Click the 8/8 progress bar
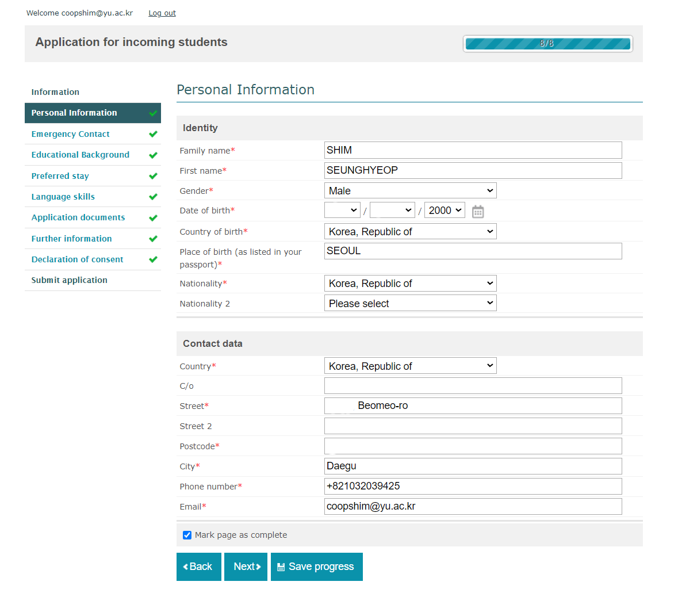 (547, 44)
